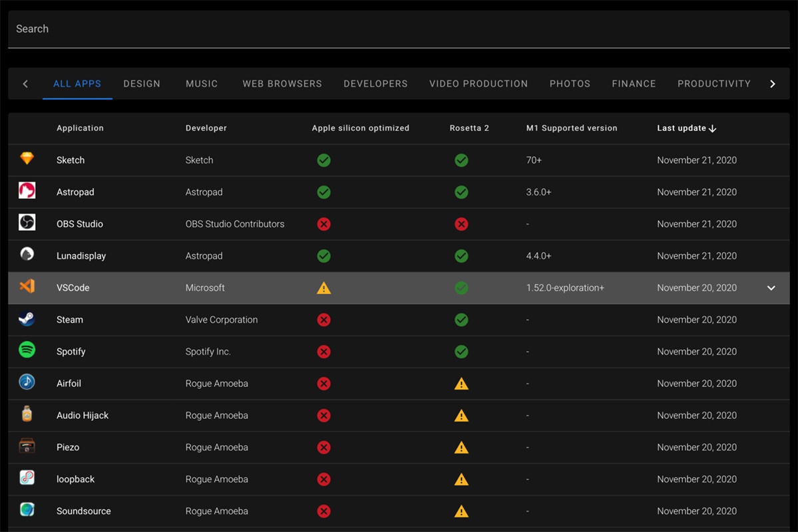Image resolution: width=798 pixels, height=532 pixels.
Task: Show previous category tabs with left chevron
Action: pyautogui.click(x=25, y=84)
